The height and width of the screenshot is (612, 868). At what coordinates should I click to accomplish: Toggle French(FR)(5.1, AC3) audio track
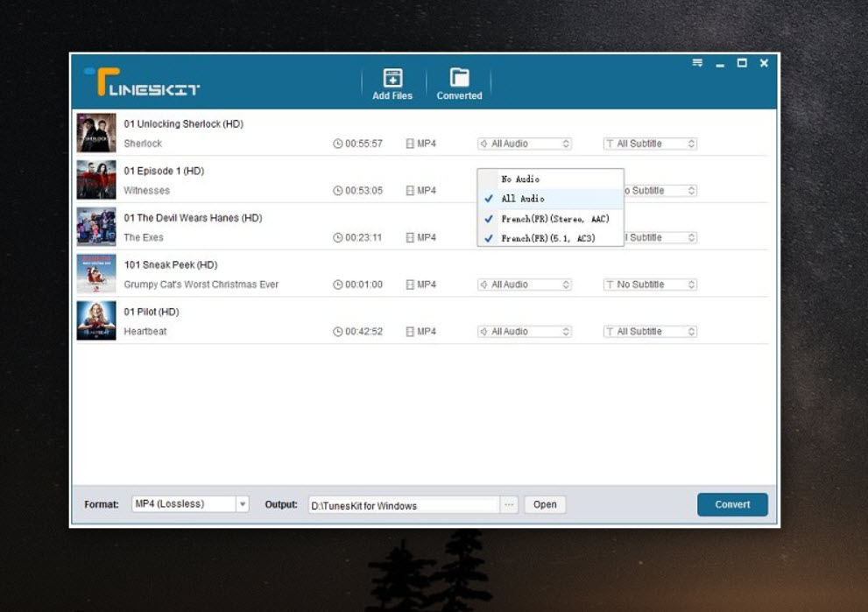550,238
